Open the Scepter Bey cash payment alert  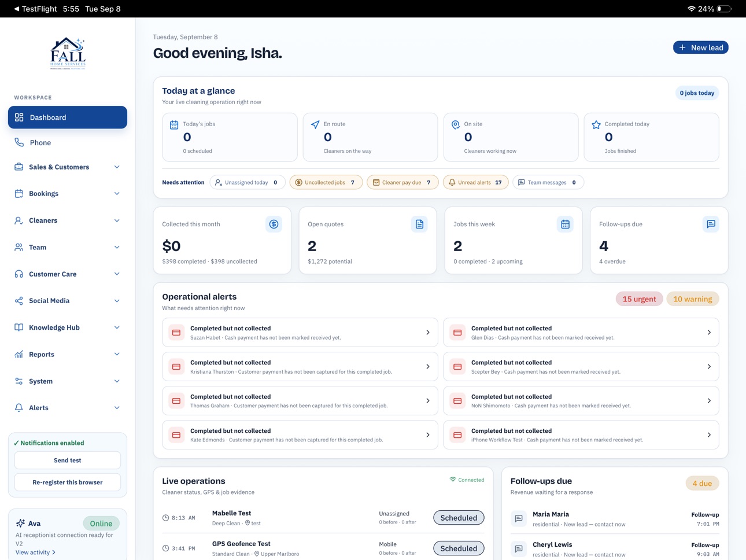581,367
